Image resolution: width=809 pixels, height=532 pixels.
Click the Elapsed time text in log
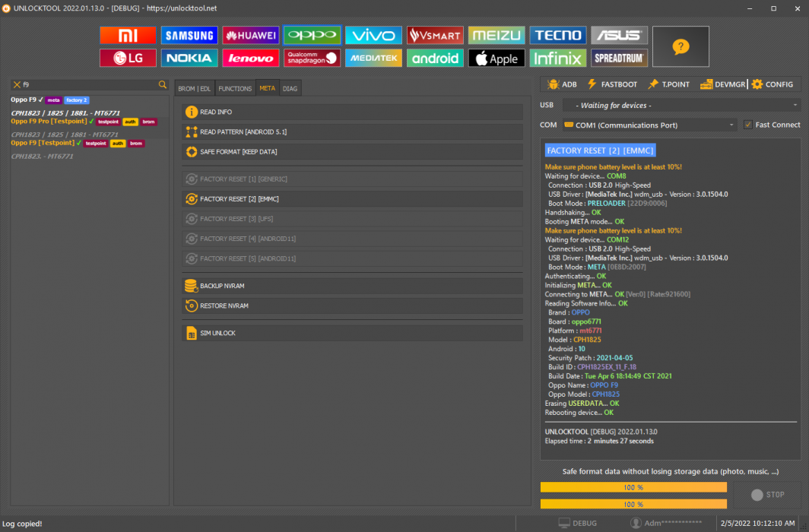[x=599, y=442]
